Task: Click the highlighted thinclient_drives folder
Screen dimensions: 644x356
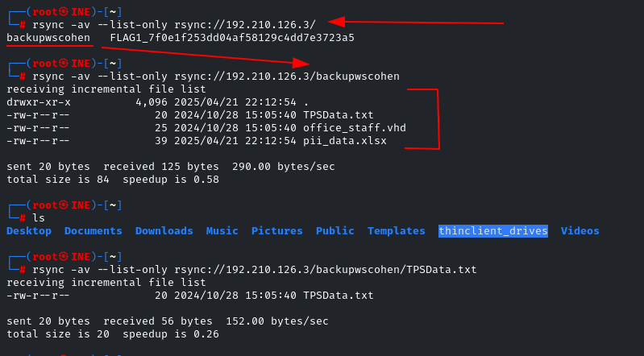Action: tap(493, 231)
